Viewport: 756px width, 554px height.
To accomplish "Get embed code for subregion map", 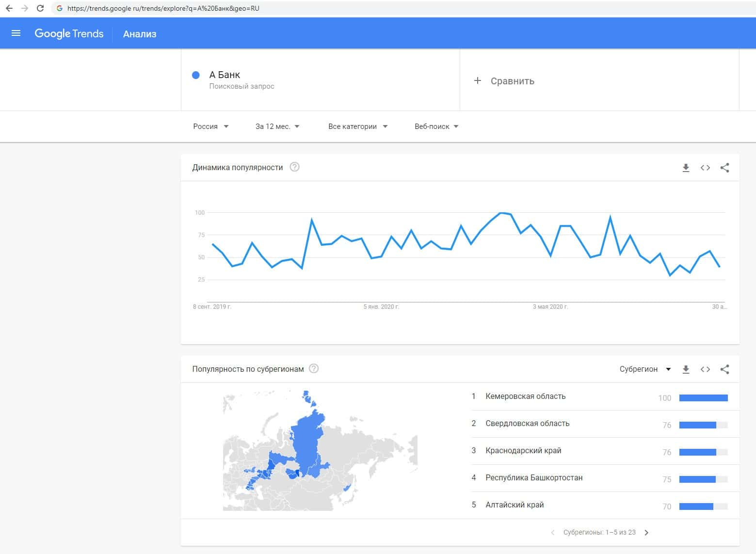I will tap(705, 369).
